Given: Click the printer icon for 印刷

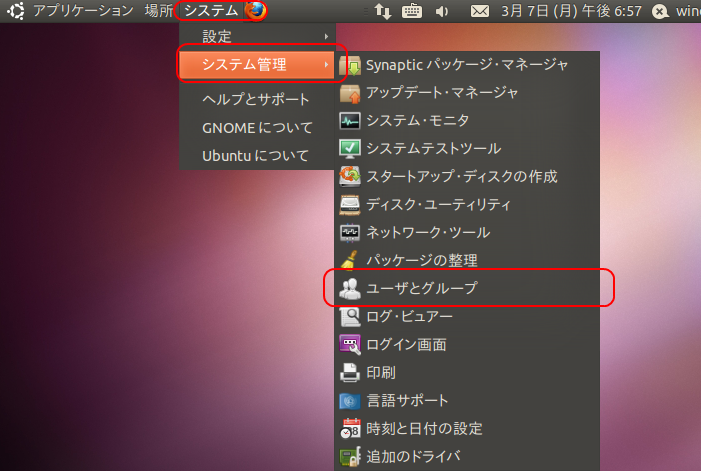Looking at the screenshot, I should click(350, 373).
